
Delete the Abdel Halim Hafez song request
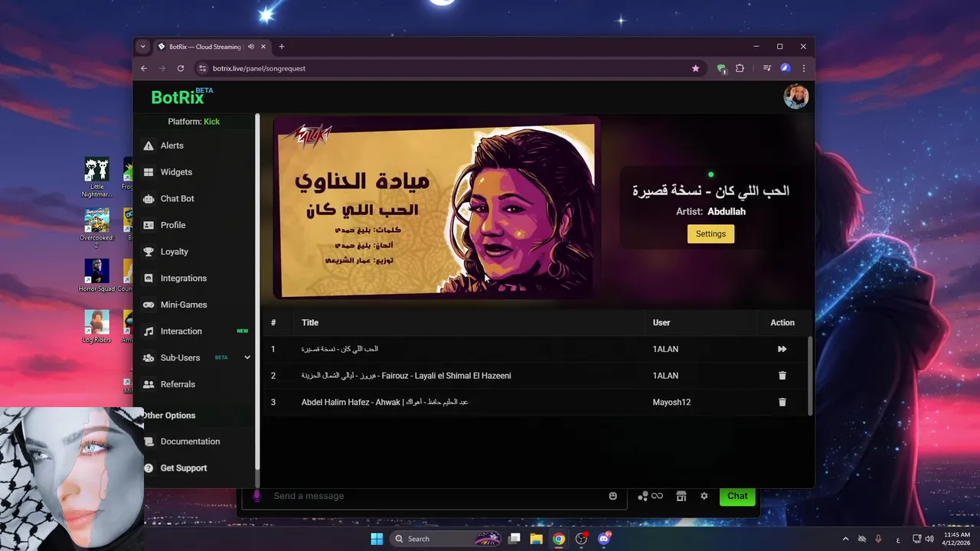(782, 402)
